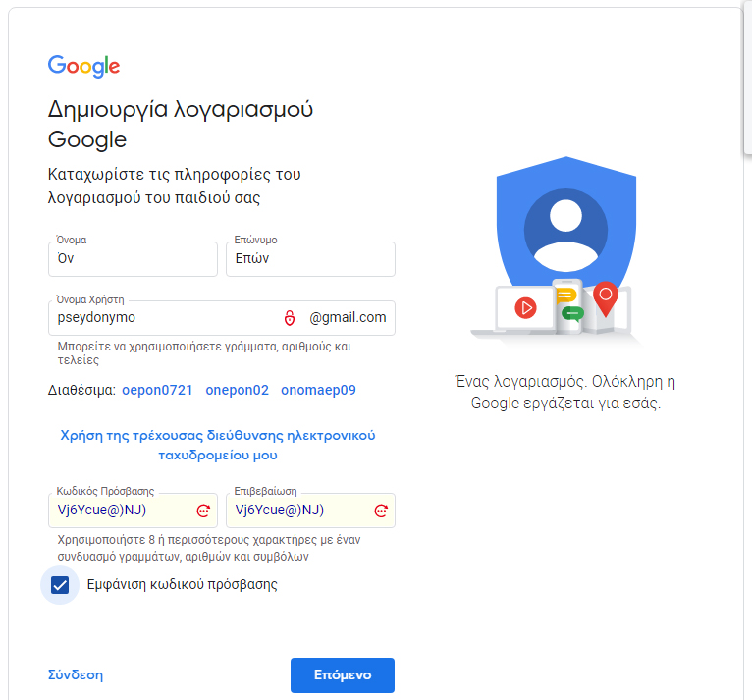This screenshot has width=752, height=700.
Task: Click the Google logo
Action: 83,66
